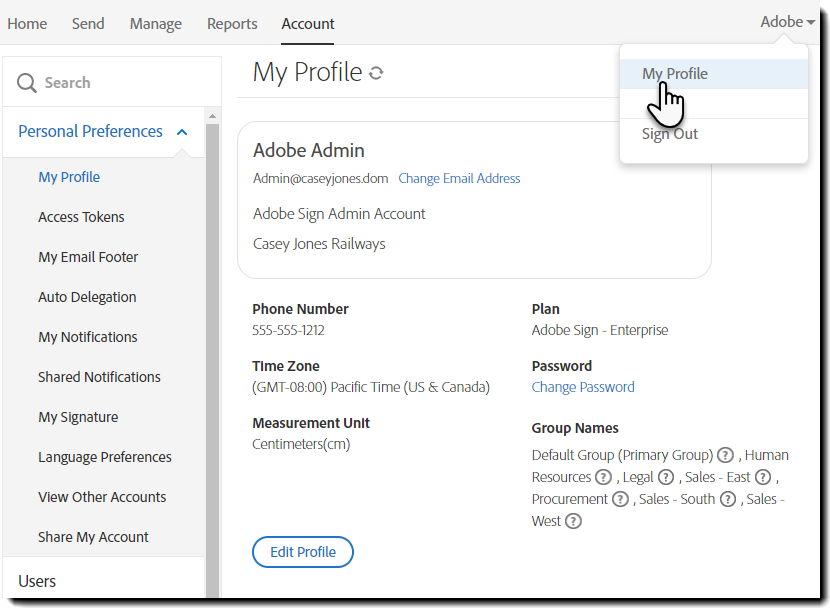Collapse the Personal Preferences section
The height and width of the screenshot is (608, 830).
(181, 132)
